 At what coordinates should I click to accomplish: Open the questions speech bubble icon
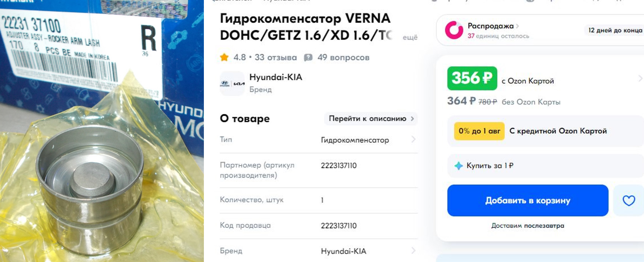tap(308, 57)
